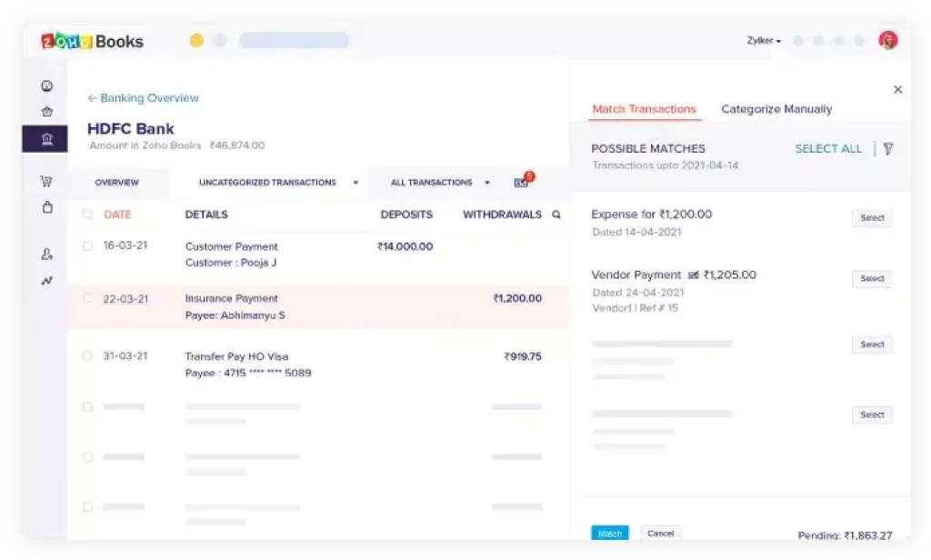Open the filter icon in Possible Matches

point(888,148)
